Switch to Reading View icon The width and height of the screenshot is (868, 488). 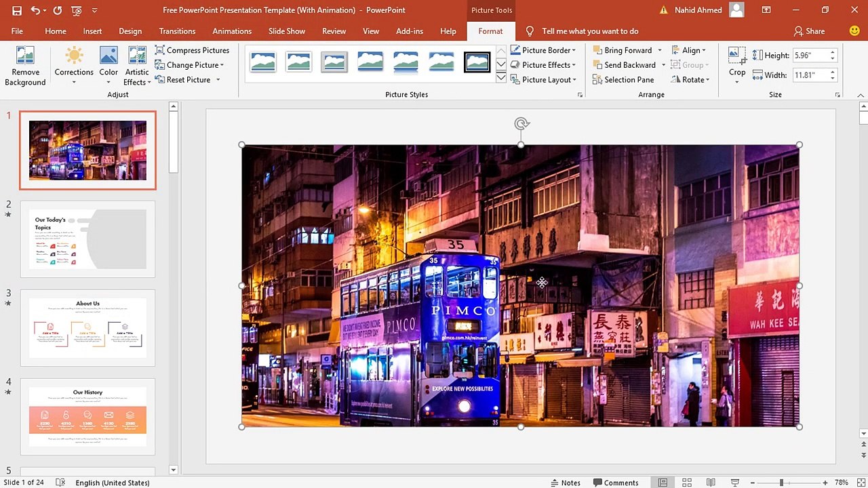click(711, 483)
